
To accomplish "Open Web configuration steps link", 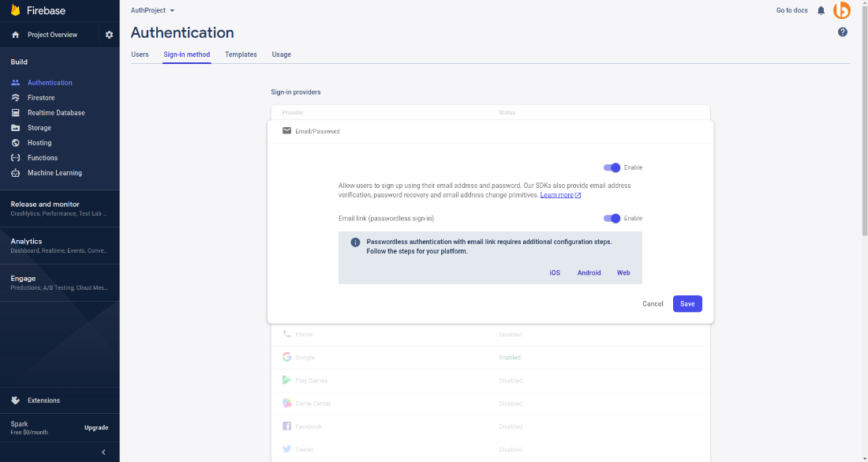I will (623, 272).
